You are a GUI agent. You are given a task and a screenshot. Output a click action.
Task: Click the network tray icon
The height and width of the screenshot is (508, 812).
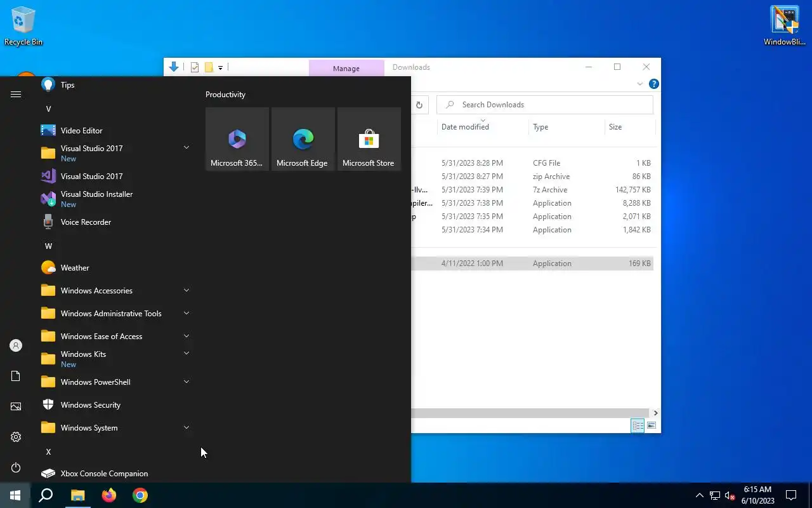(715, 495)
